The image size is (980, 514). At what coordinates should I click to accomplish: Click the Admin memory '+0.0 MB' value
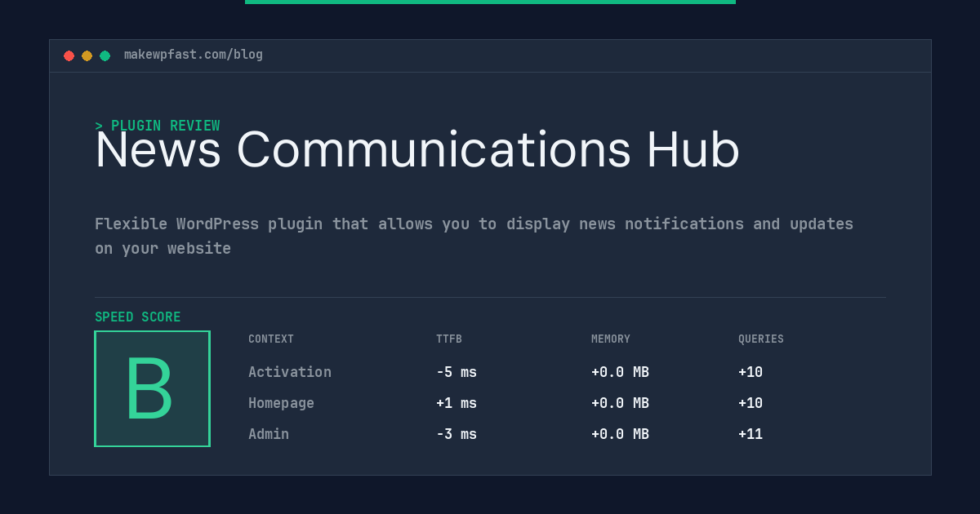620,434
